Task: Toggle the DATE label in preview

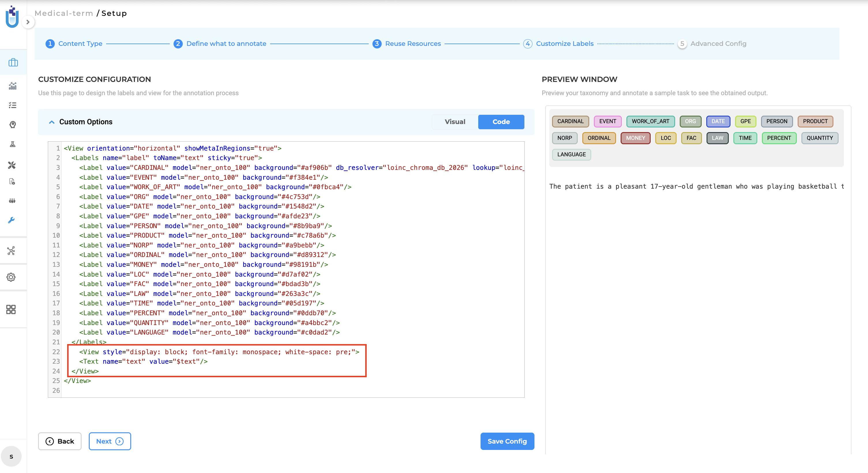Action: click(718, 121)
